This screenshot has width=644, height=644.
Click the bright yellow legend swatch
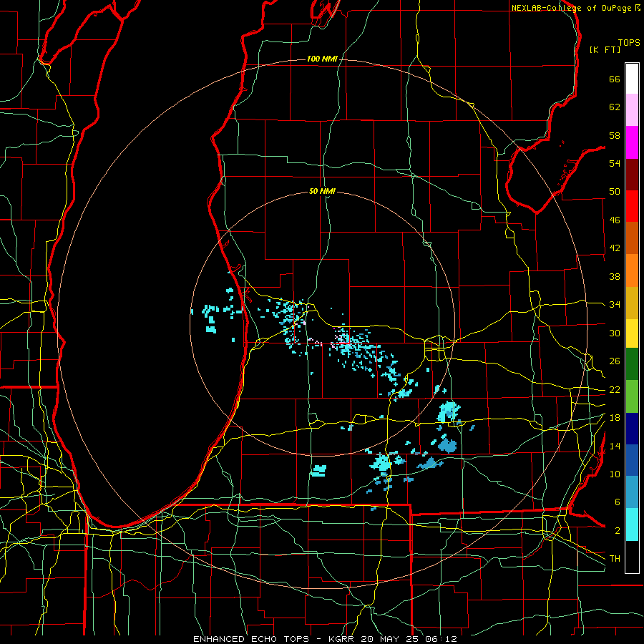click(x=632, y=333)
